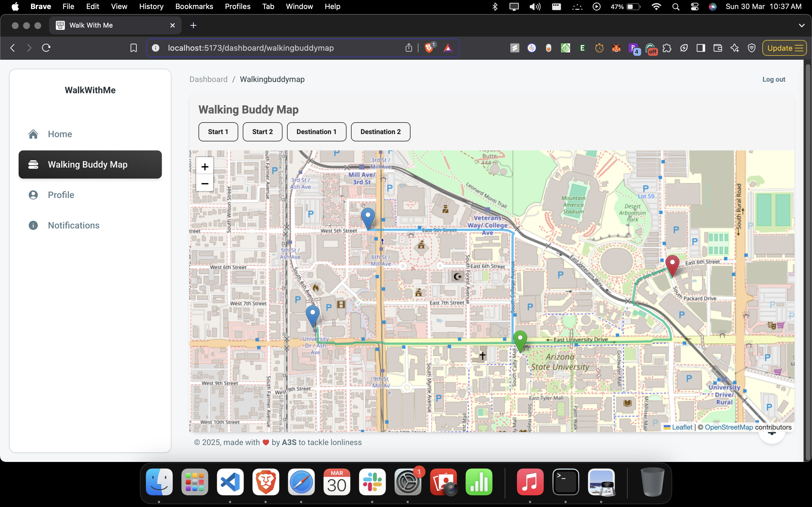Screen dimensions: 812x507
Task: Expand the tab search chevron
Action: 802,25
